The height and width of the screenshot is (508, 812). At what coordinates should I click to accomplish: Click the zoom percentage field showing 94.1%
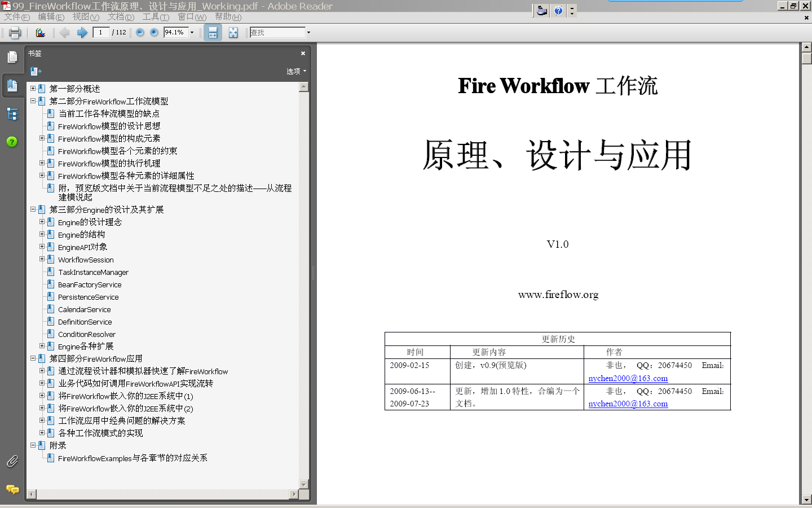[175, 33]
